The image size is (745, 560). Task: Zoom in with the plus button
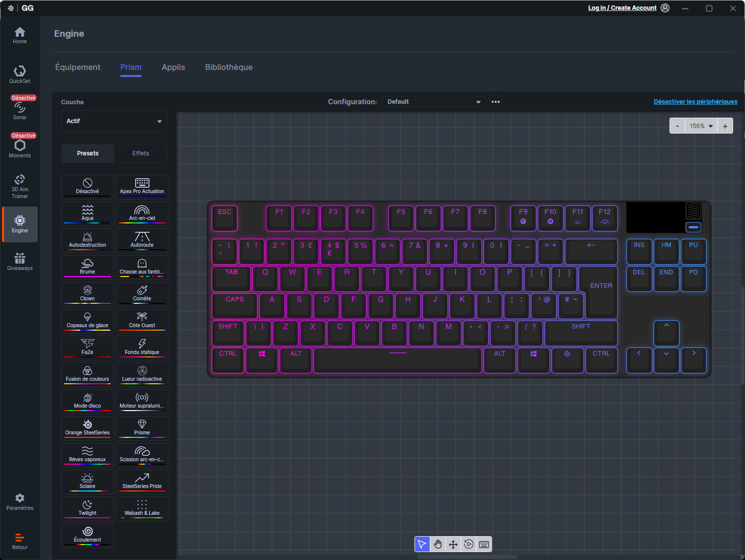pyautogui.click(x=725, y=126)
